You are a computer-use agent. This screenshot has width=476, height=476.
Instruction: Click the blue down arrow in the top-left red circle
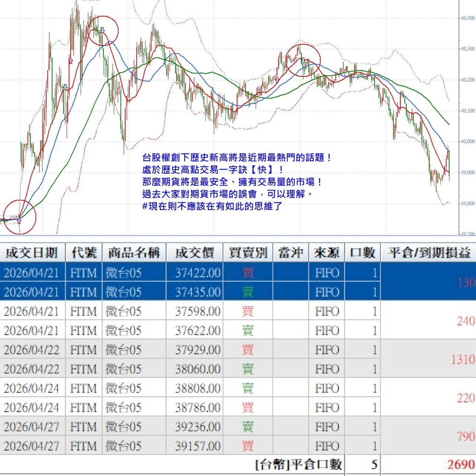(102, 30)
